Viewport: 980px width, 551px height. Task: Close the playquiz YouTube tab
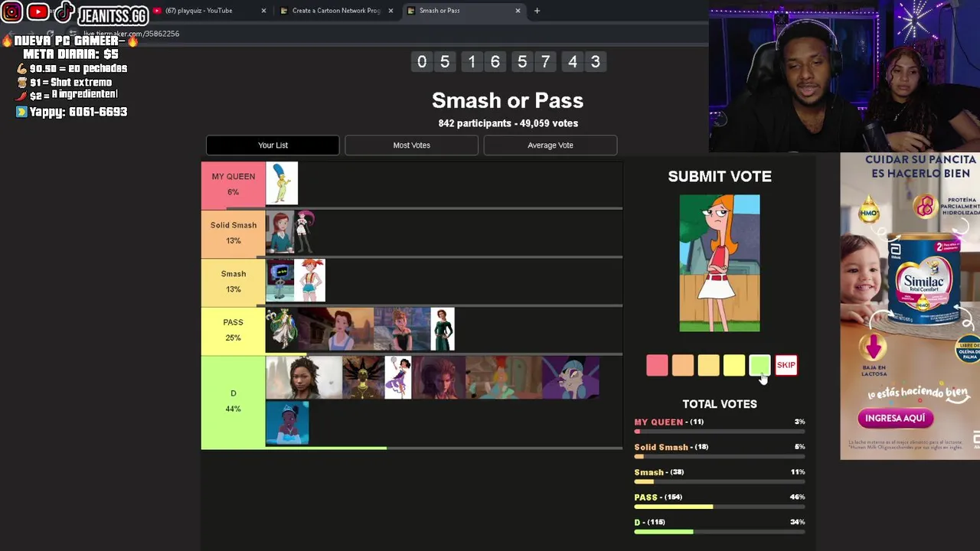point(263,11)
